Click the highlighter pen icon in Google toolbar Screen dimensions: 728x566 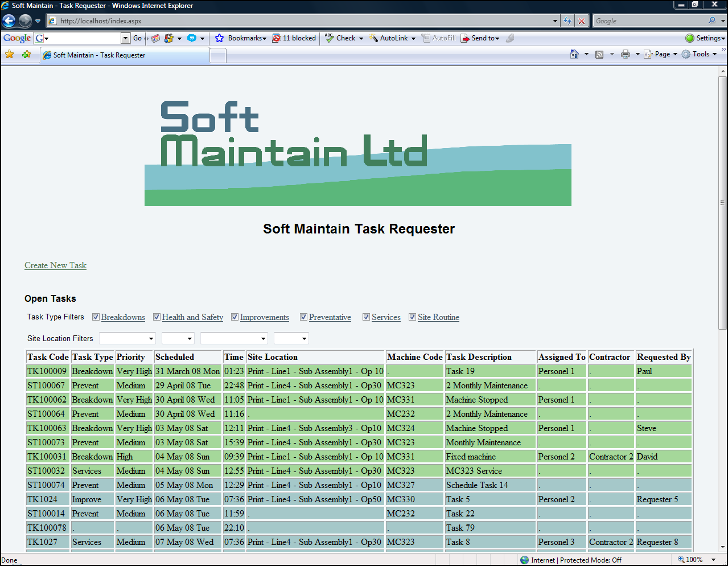tap(510, 38)
